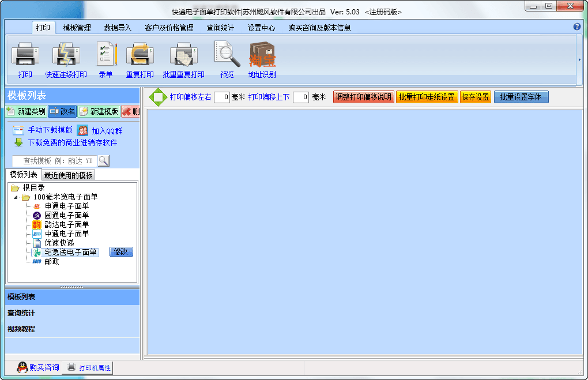The height and width of the screenshot is (380, 588).
Task: Click the 打印偏移左右 offset input box
Action: [222, 97]
